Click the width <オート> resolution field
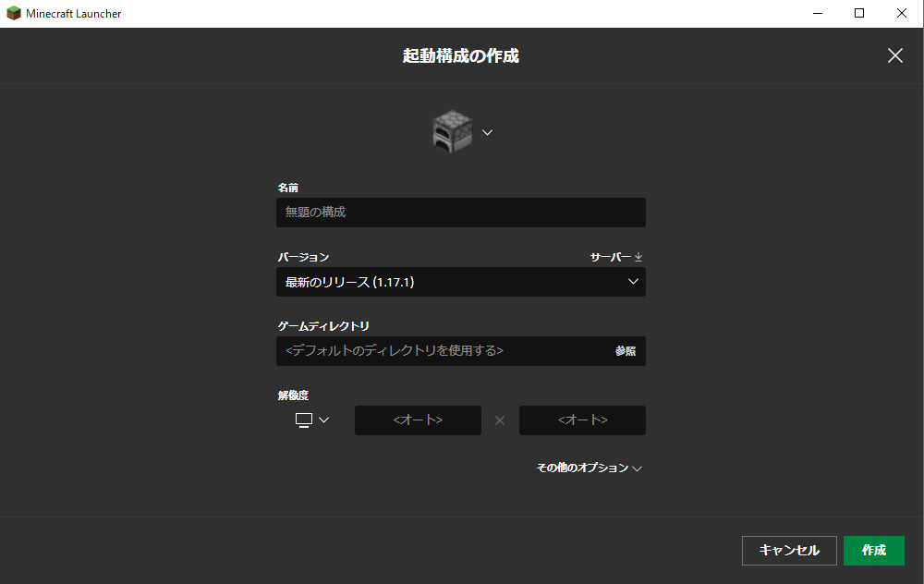The image size is (924, 584). click(x=418, y=420)
